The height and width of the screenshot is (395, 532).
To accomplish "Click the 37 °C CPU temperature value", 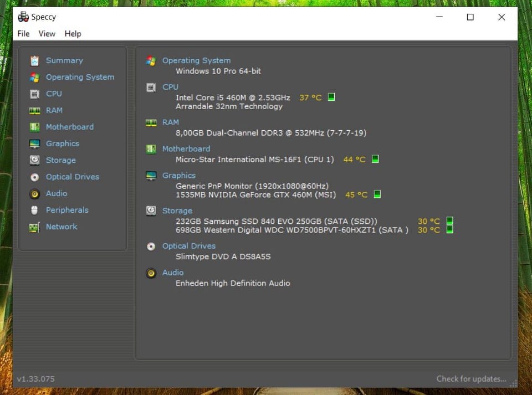I will click(310, 98).
